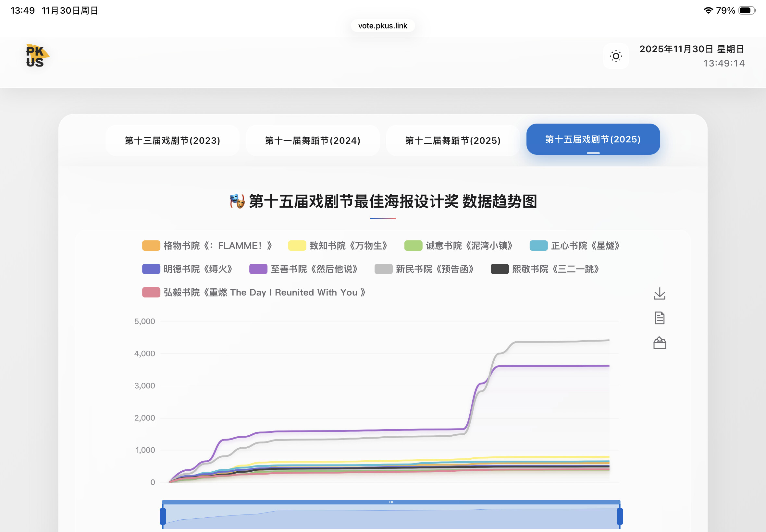Select the 第十二届舞蹈节(2025) tab
This screenshot has width=766, height=532.
pos(452,140)
